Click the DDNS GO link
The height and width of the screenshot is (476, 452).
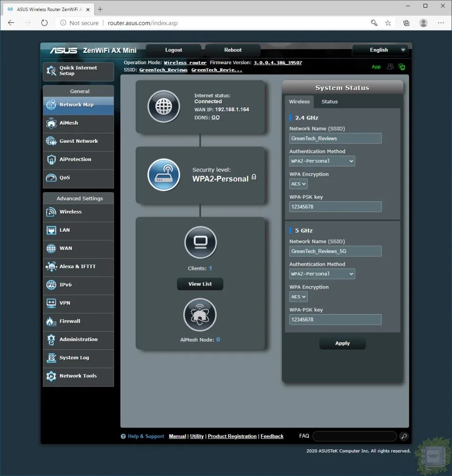tap(216, 118)
